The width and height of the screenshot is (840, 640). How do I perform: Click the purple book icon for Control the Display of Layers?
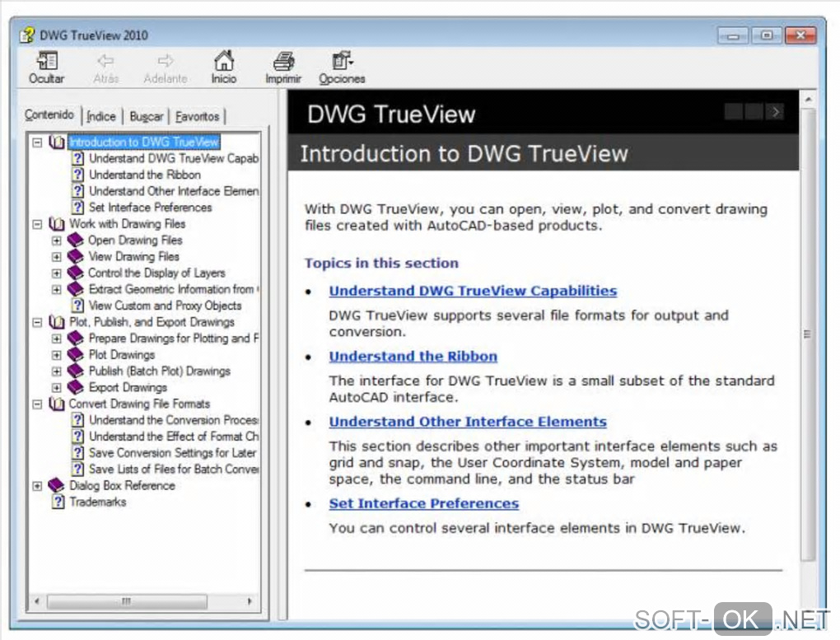76,273
